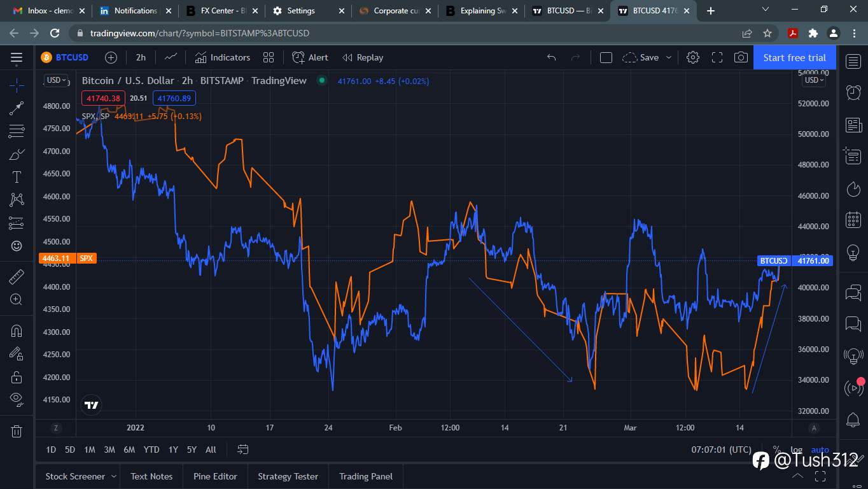Open the Ideas lightbulb panel
The image size is (868, 489).
tap(853, 253)
